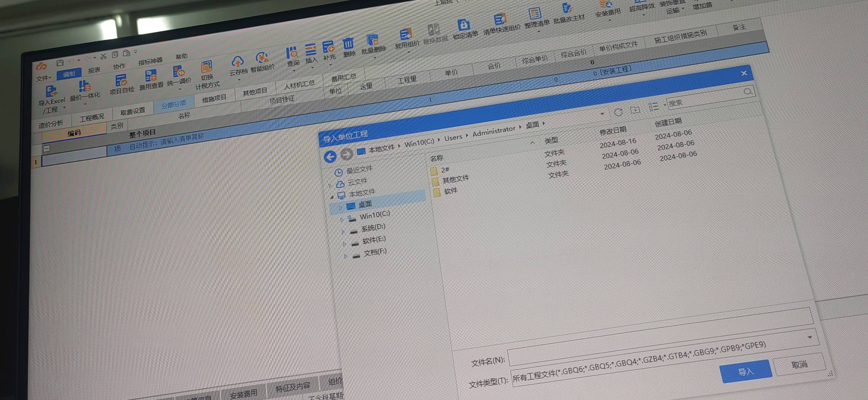Expand the 软件(E:) drive node
868x400 pixels.
(345, 244)
